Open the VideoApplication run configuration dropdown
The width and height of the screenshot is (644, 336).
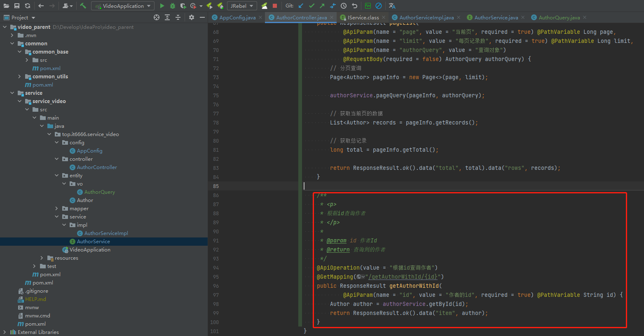123,6
